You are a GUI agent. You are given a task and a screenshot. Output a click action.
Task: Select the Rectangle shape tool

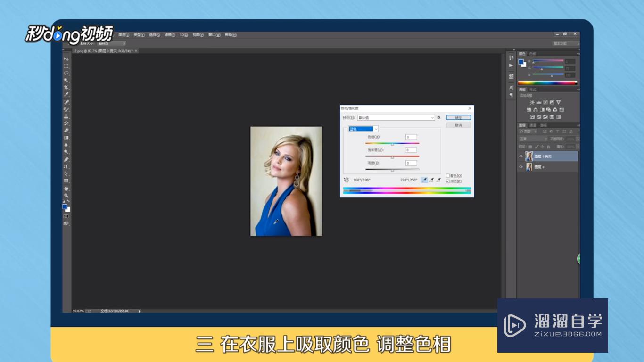tap(66, 181)
